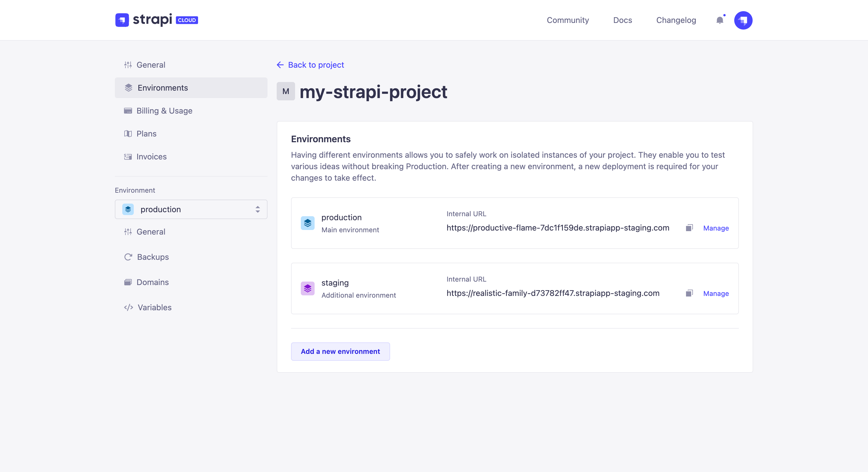Open the Domains settings

(x=152, y=282)
